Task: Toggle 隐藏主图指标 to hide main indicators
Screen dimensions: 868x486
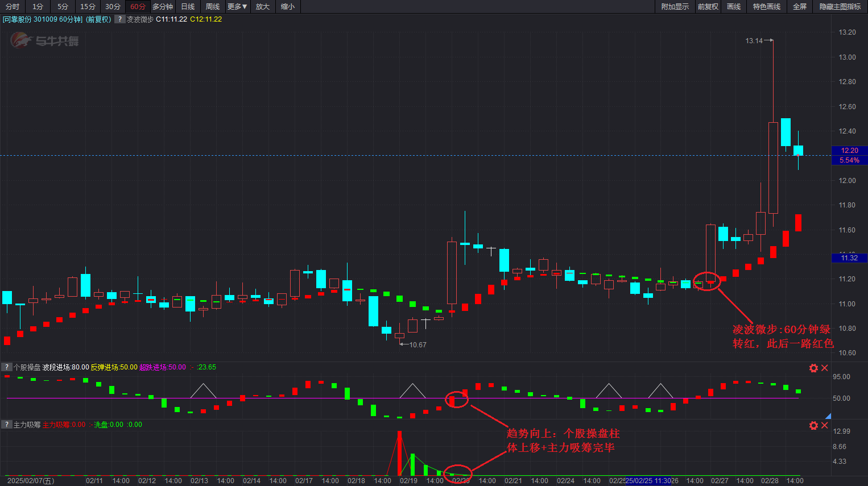Action: click(x=840, y=6)
